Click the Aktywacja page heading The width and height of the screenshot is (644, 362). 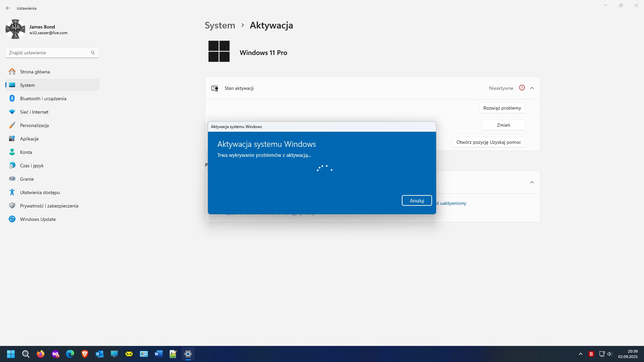click(271, 25)
